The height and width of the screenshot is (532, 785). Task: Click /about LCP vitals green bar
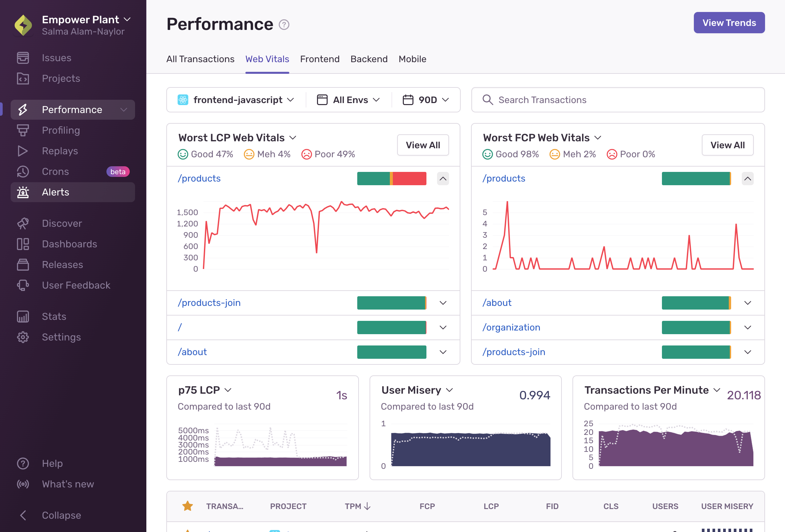pos(392,352)
